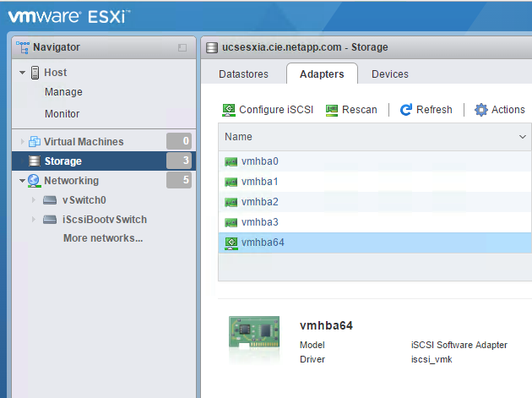This screenshot has height=398, width=532.
Task: Click the Refresh button label
Action: (x=434, y=110)
